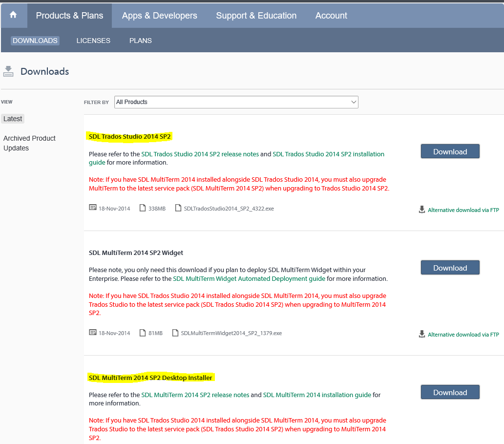Click file size icon beside 338MB
Screen dimensions: 504x444
coord(143,208)
